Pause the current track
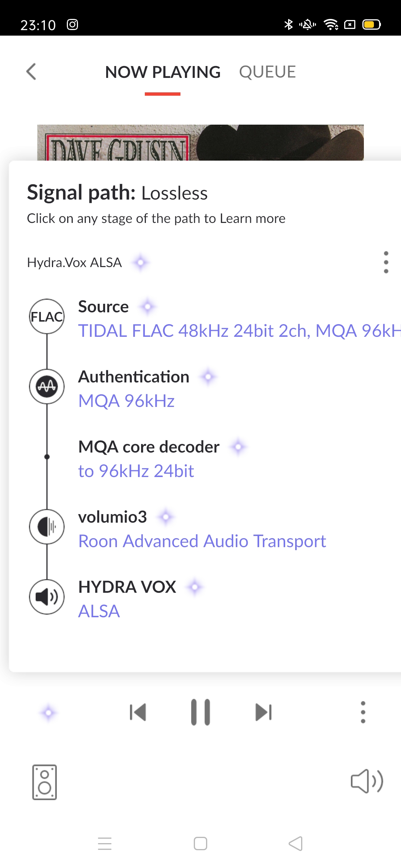Viewport: 401px width, 868px height. point(200,712)
